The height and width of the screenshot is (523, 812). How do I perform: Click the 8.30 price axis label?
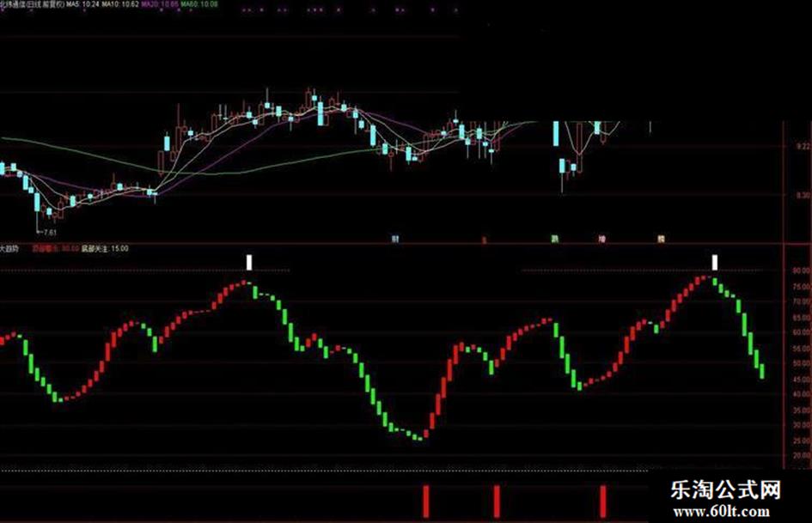click(803, 195)
